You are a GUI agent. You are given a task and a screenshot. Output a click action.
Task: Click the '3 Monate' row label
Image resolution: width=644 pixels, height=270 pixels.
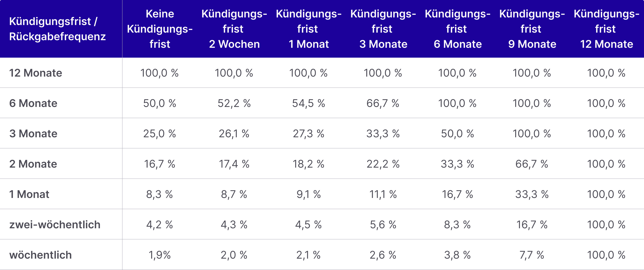pos(33,133)
